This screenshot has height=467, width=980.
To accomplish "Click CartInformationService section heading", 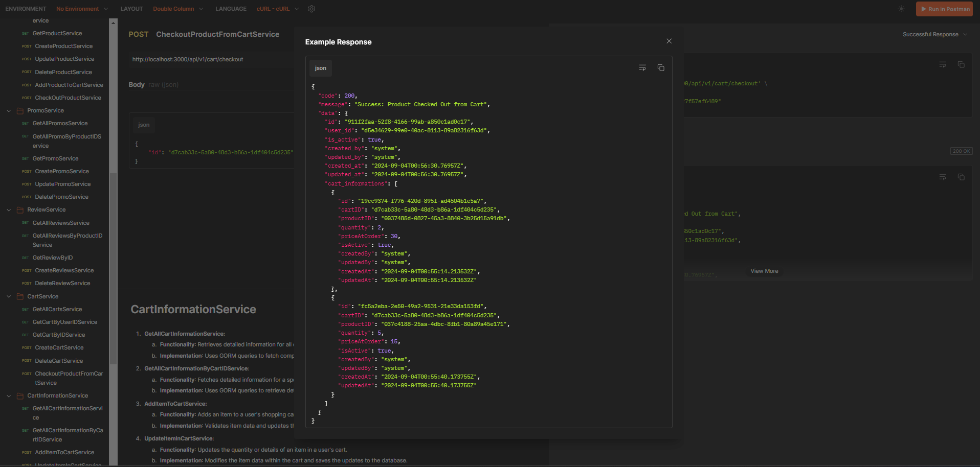I will point(193,309).
